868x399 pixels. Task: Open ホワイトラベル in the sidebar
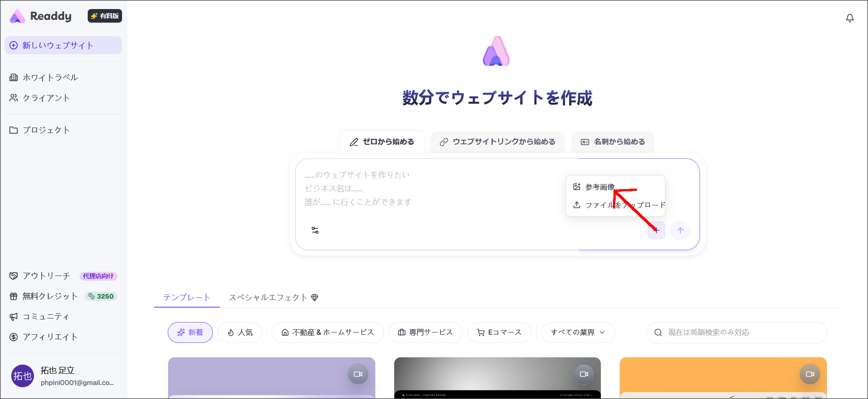click(63, 77)
